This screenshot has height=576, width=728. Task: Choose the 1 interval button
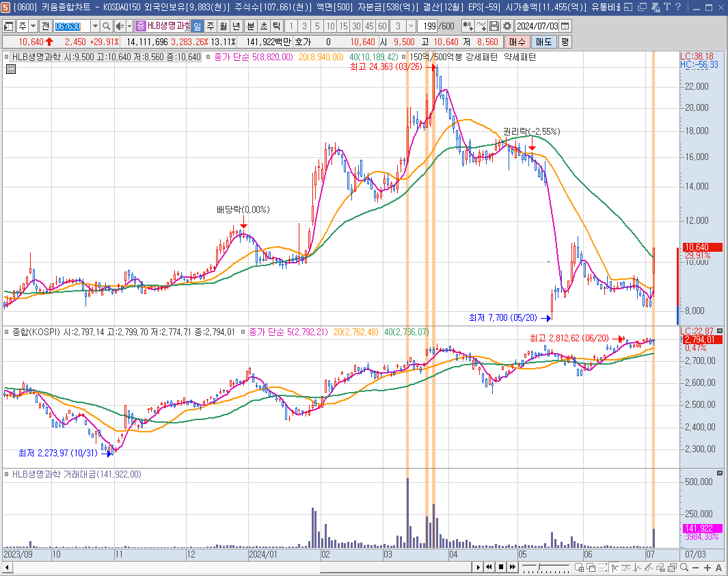[291, 27]
